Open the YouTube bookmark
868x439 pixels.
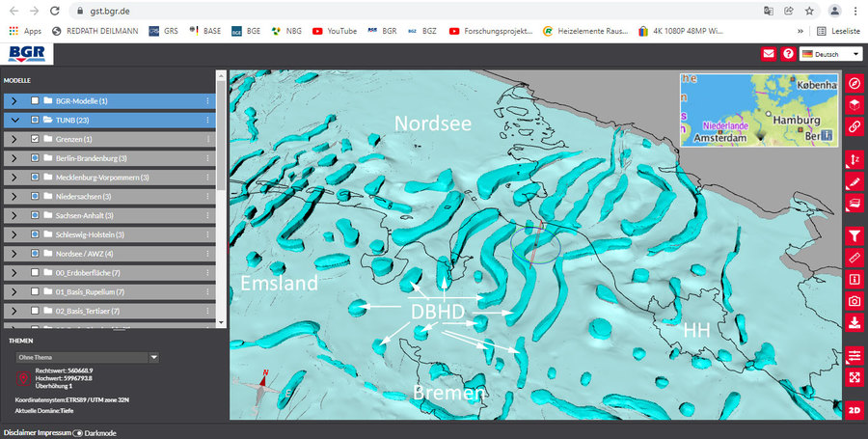(x=334, y=31)
